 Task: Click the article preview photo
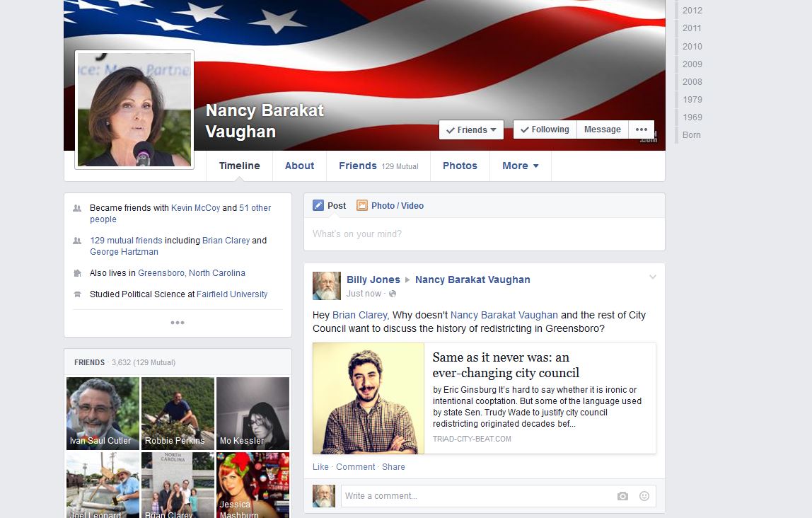coord(369,398)
